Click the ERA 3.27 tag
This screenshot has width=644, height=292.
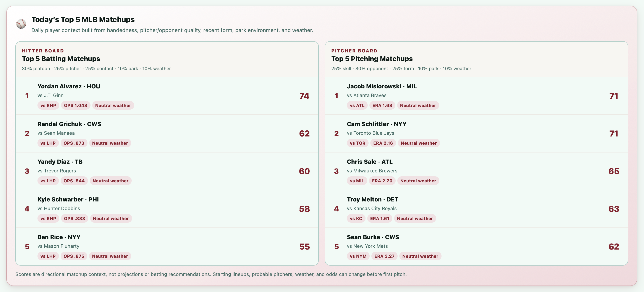[x=384, y=256]
